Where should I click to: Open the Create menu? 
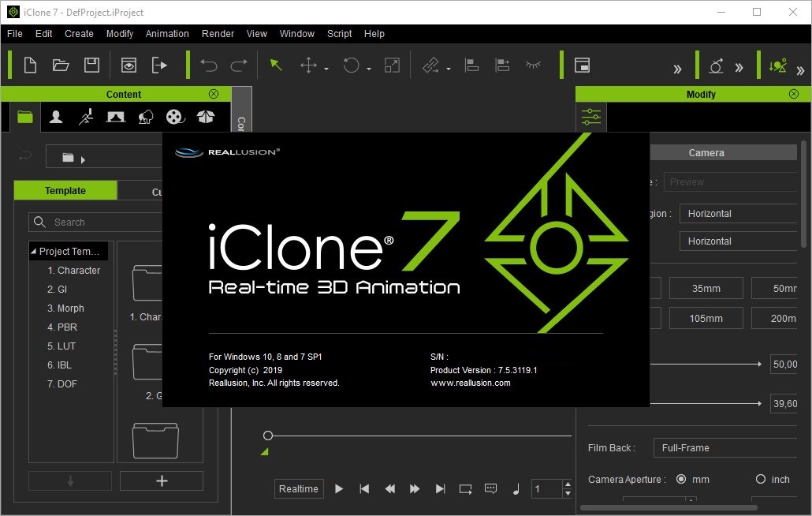pos(79,34)
